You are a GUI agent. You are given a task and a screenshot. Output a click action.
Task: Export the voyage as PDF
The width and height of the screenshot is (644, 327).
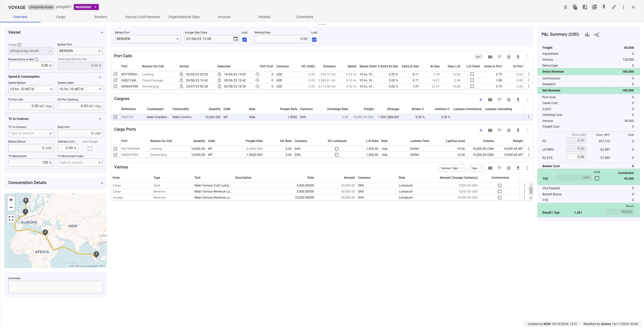point(595,7)
